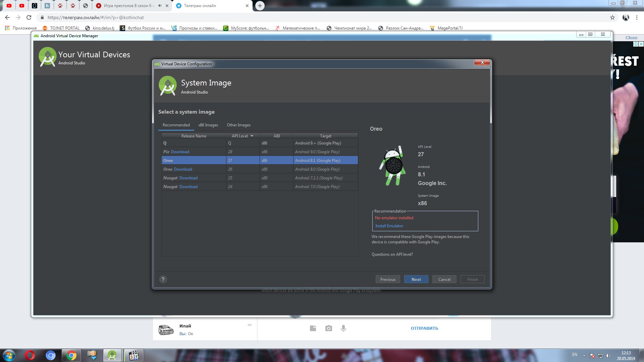Close the Игра престолов tab
Image resolution: width=644 pixels, height=362 pixels.
pyautogui.click(x=167, y=6)
